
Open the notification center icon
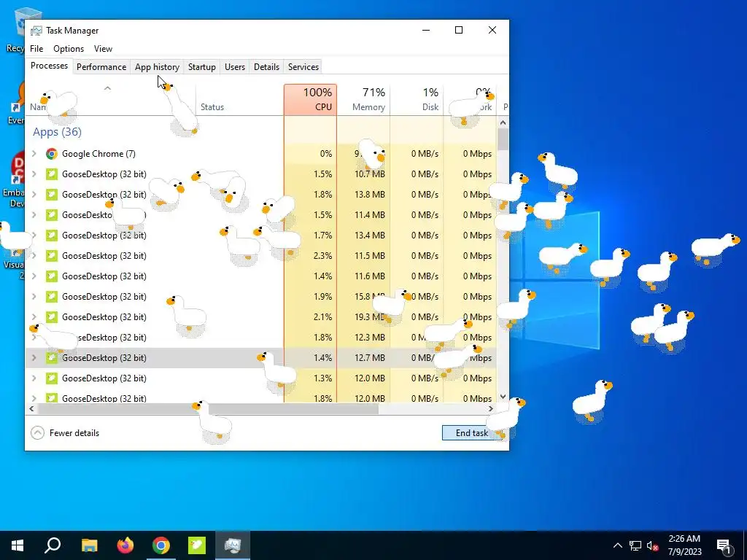[724, 545]
